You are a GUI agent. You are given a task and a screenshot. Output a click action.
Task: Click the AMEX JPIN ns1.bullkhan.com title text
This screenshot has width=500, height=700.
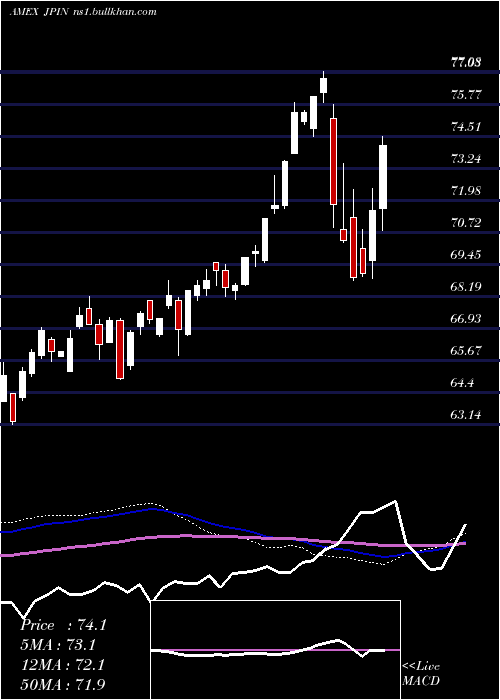coord(83,12)
